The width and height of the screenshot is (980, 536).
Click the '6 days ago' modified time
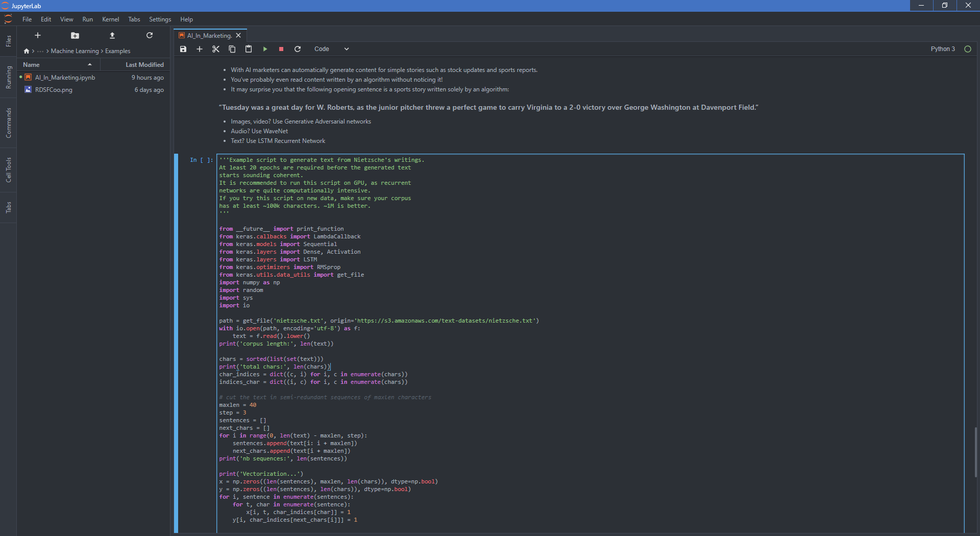[149, 90]
